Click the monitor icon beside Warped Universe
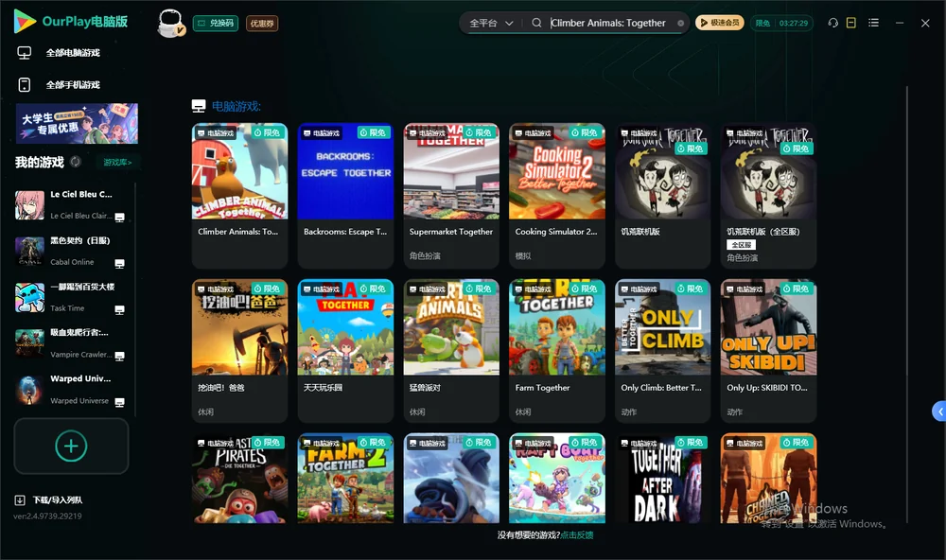This screenshot has width=946, height=560. [x=119, y=403]
